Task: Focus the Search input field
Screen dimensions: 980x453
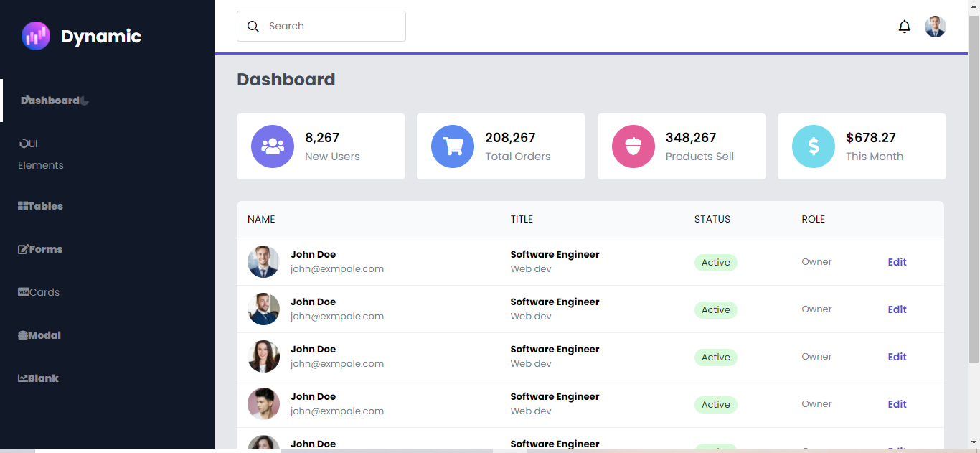Action: (x=321, y=26)
